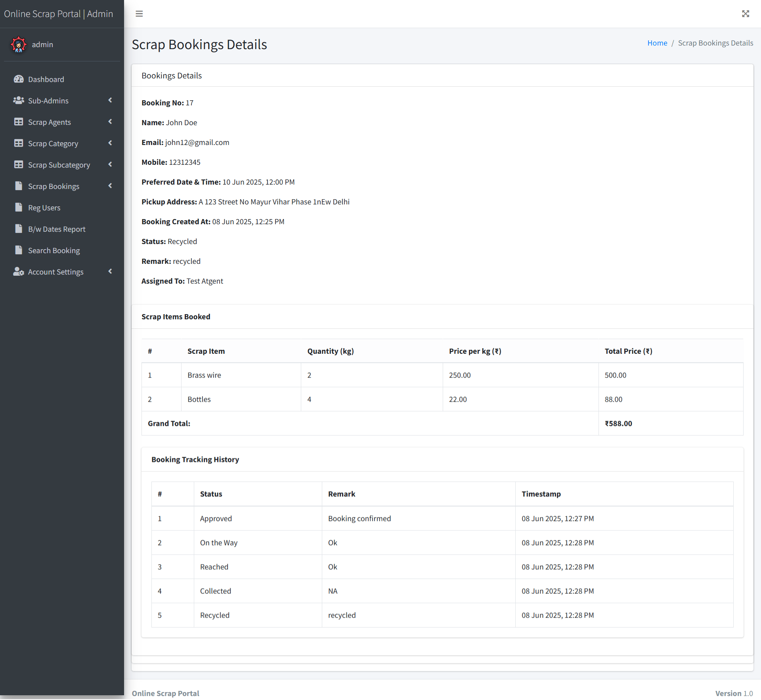
Task: Click the Scrap Agents table icon
Action: point(19,122)
